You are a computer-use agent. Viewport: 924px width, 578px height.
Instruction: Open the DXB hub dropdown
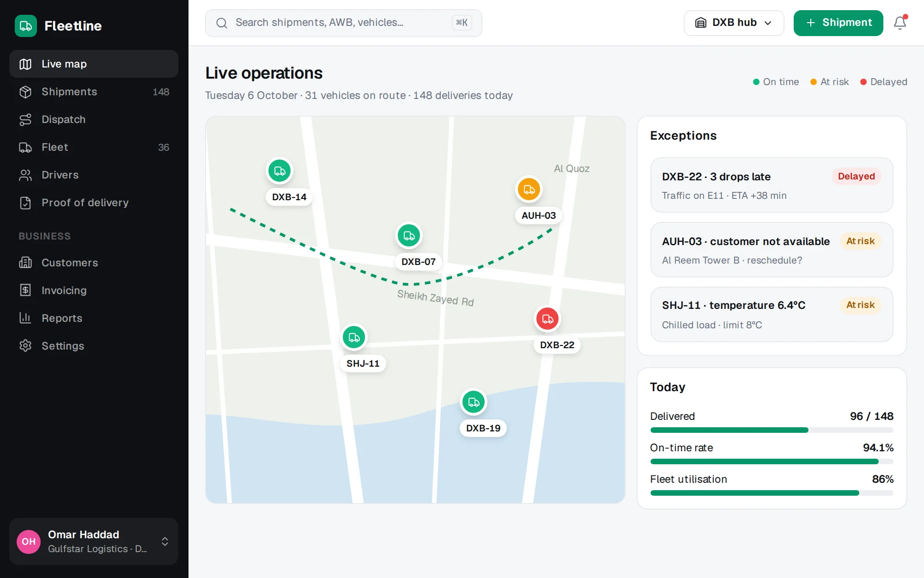pos(734,23)
